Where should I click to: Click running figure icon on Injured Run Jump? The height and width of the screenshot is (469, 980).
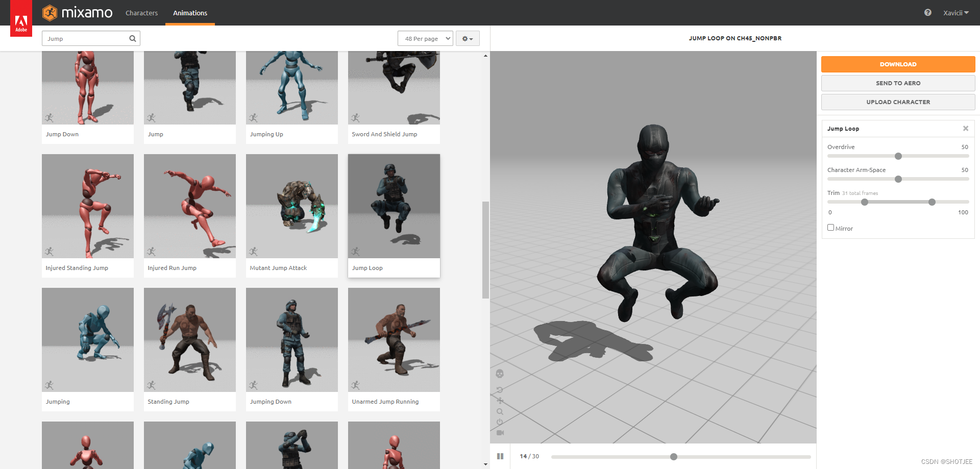pyautogui.click(x=151, y=252)
